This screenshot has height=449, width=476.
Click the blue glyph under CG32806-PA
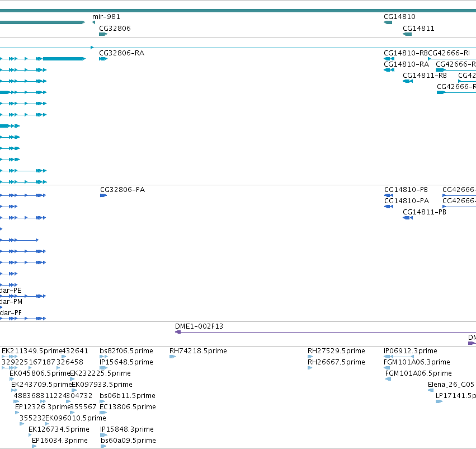[x=103, y=195]
